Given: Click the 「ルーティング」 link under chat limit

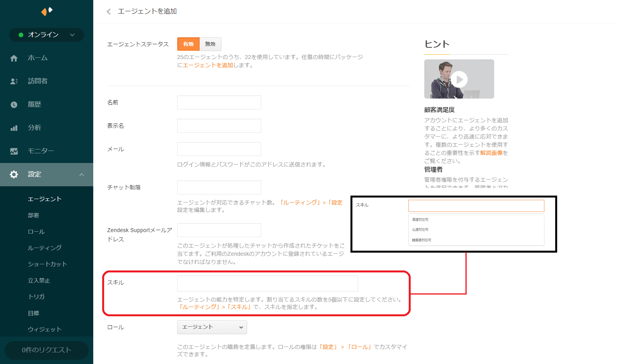Looking at the screenshot, I should tap(300, 203).
